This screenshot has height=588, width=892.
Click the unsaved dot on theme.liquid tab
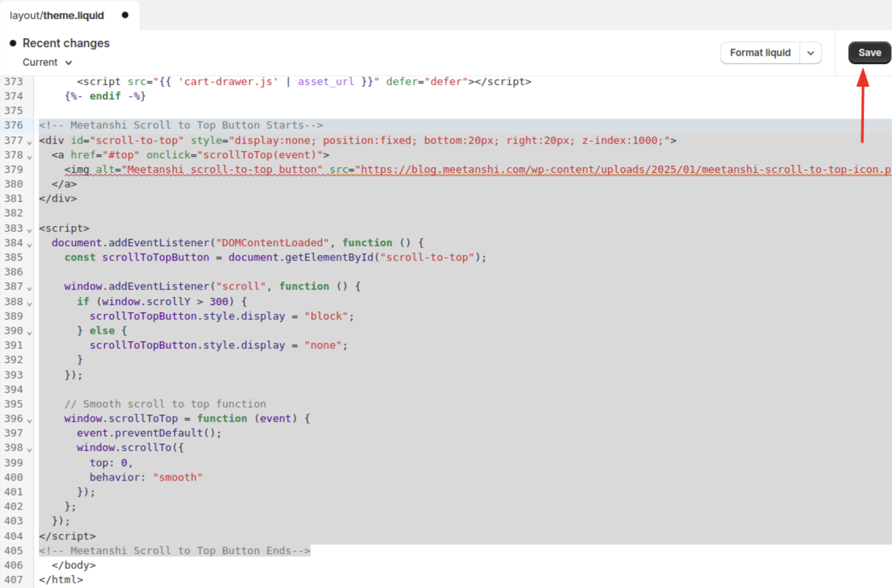click(x=125, y=15)
